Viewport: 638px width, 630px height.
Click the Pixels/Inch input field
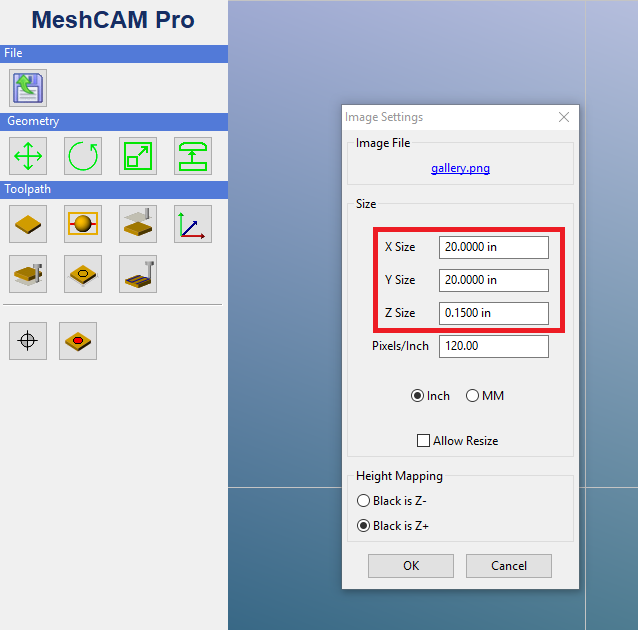pyautogui.click(x=494, y=346)
